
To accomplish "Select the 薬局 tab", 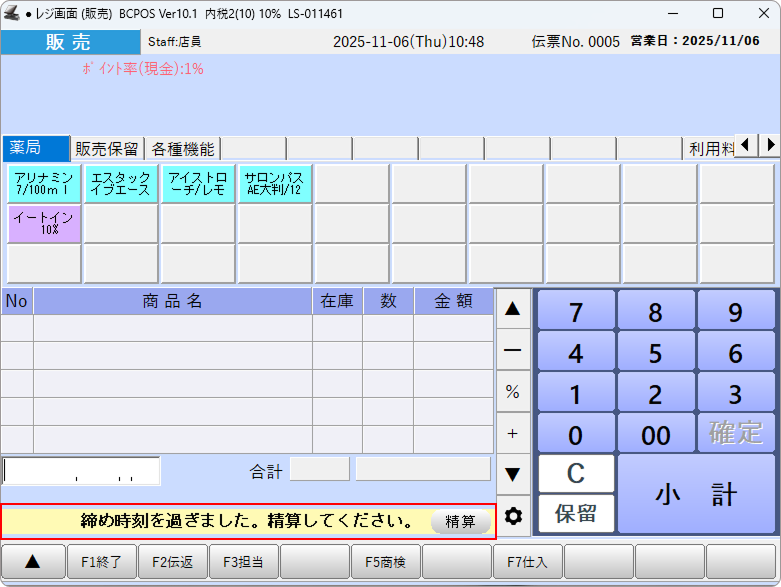I will point(35,148).
